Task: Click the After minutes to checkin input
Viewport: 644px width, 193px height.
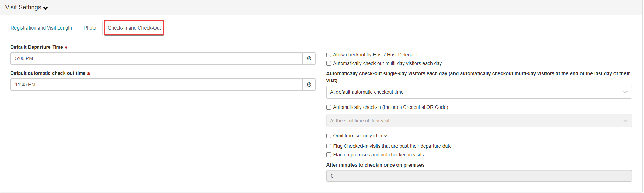Action: [479, 176]
